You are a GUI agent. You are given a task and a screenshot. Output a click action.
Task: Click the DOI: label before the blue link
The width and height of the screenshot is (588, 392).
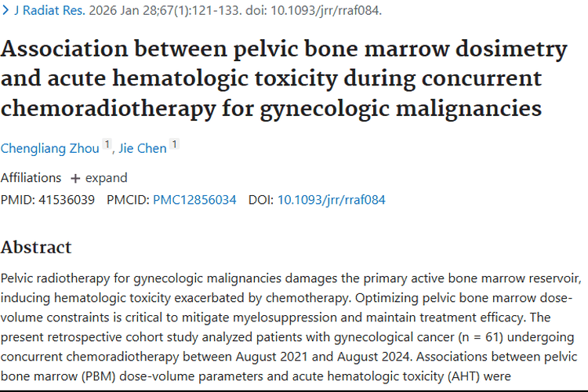click(261, 200)
